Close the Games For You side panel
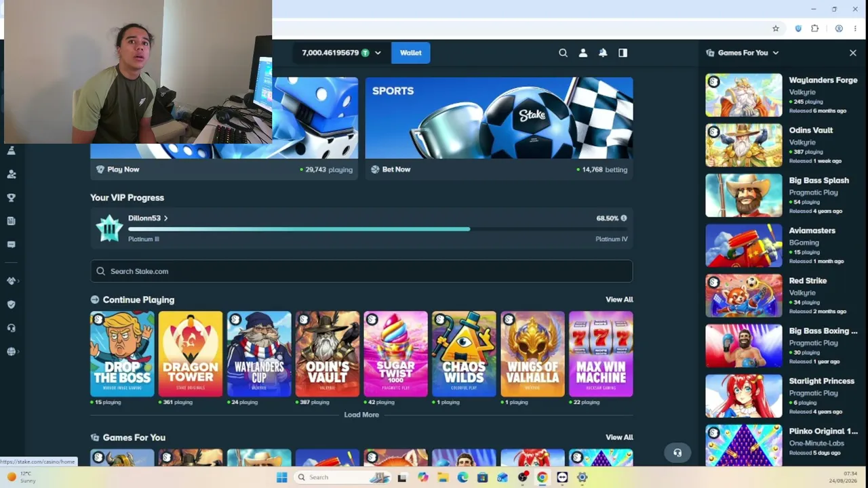The height and width of the screenshot is (488, 868). coord(853,53)
